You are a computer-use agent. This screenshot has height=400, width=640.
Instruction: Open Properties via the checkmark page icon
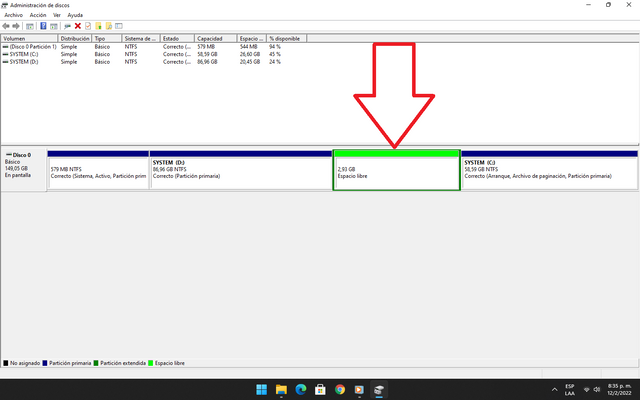[88, 26]
